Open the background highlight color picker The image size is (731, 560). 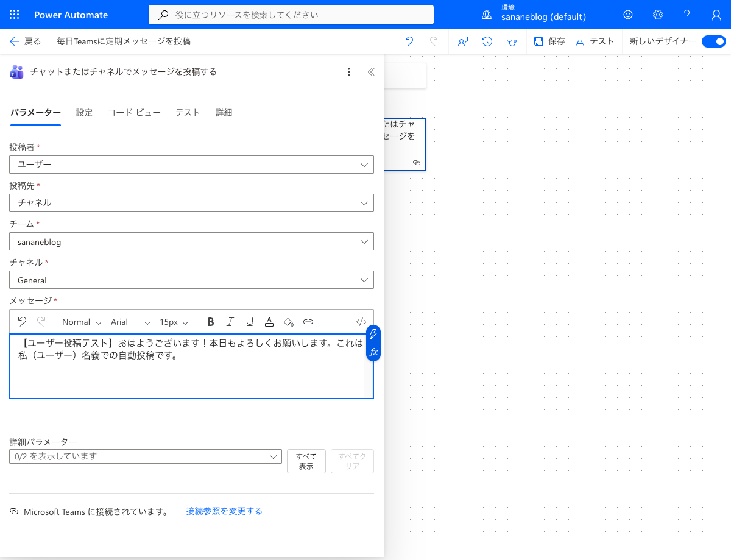point(289,322)
